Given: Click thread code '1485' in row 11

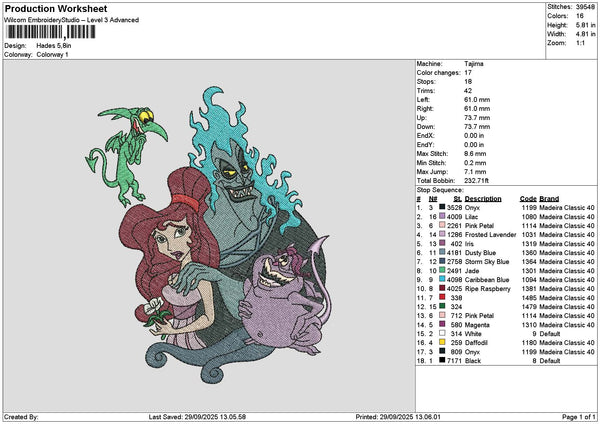Looking at the screenshot, I should click(529, 298).
